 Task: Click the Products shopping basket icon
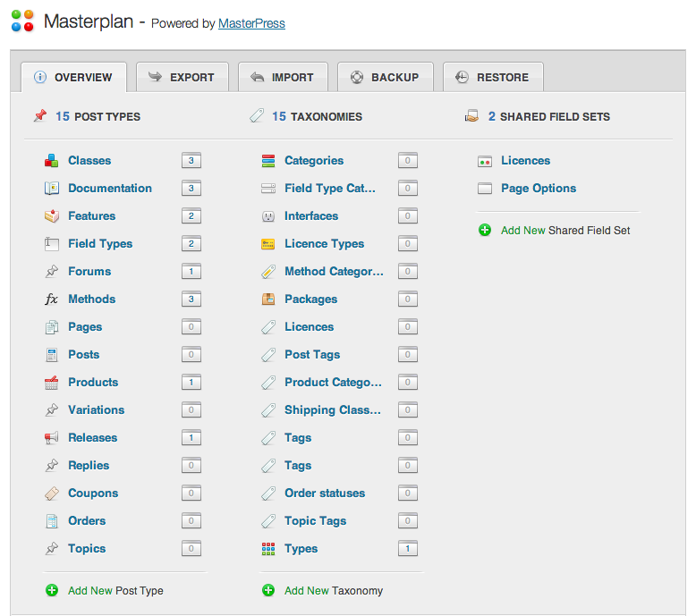coord(52,383)
